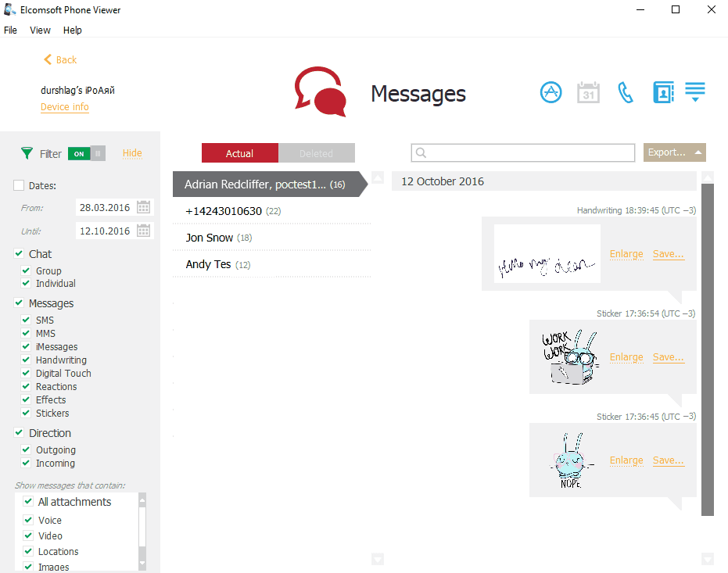
Task: Click the message search field
Action: (523, 152)
